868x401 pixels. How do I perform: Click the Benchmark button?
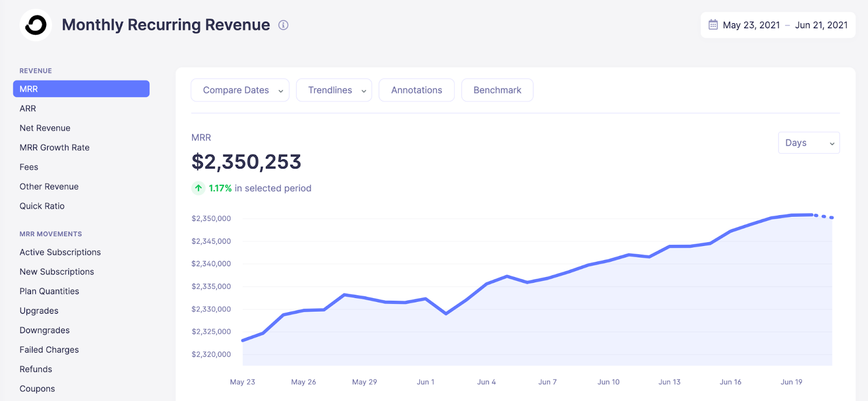497,90
